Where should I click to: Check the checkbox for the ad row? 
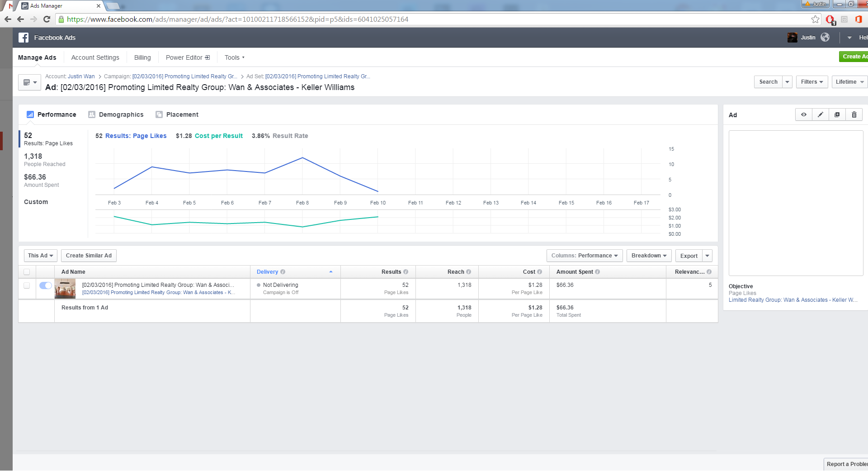[x=27, y=285]
